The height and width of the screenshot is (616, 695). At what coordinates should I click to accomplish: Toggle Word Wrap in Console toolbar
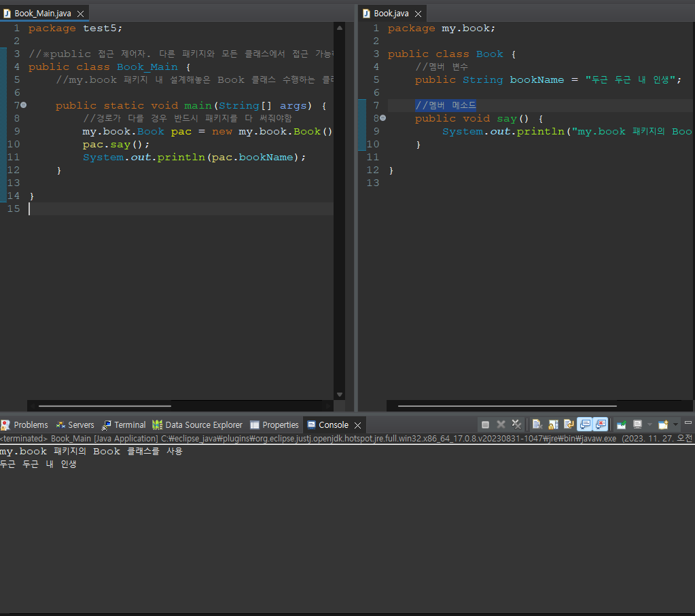[x=569, y=424]
